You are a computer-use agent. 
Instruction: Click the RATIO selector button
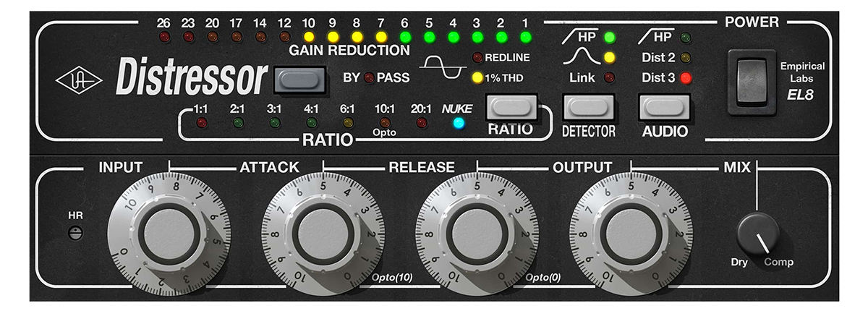tap(511, 108)
